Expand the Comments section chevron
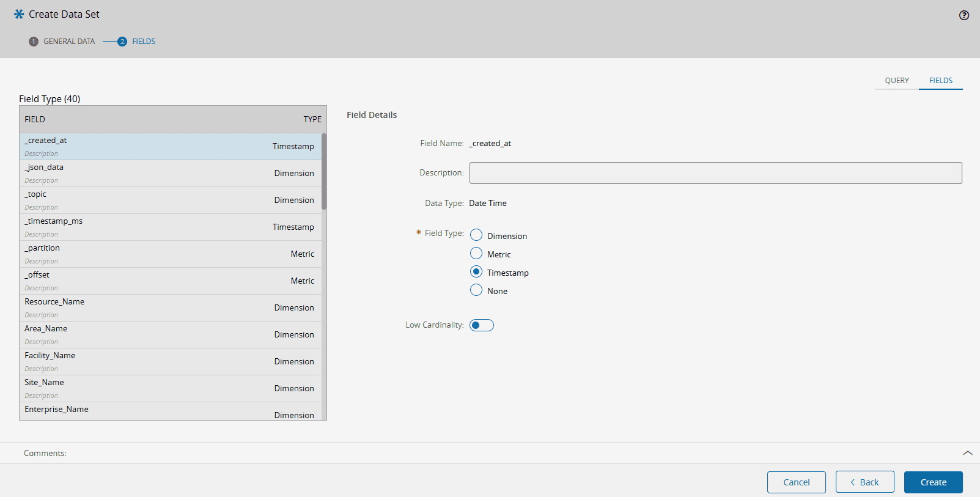Viewport: 980px width, 497px height. 967,453
